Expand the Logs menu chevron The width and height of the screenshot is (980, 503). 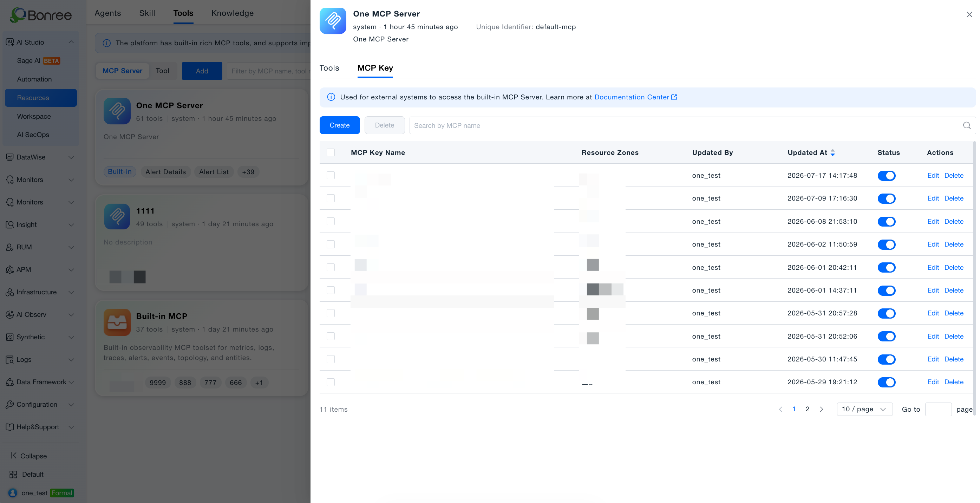[x=71, y=359]
